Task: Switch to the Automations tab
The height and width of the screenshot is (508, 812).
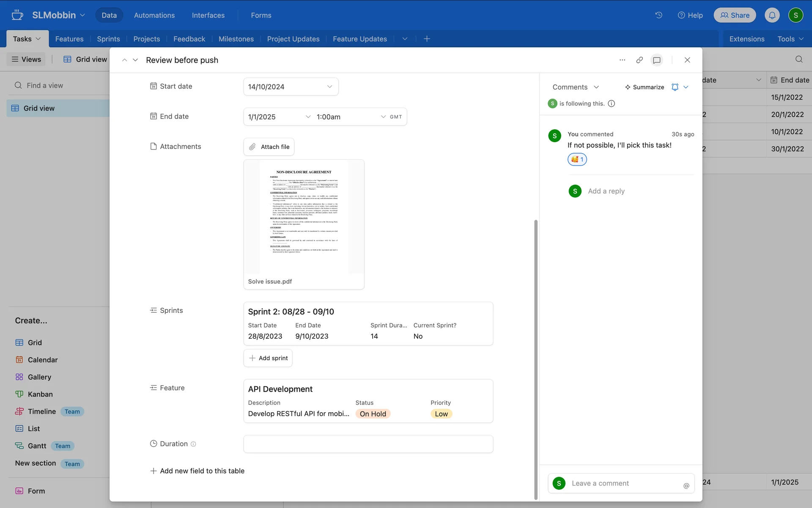Action: [x=154, y=15]
